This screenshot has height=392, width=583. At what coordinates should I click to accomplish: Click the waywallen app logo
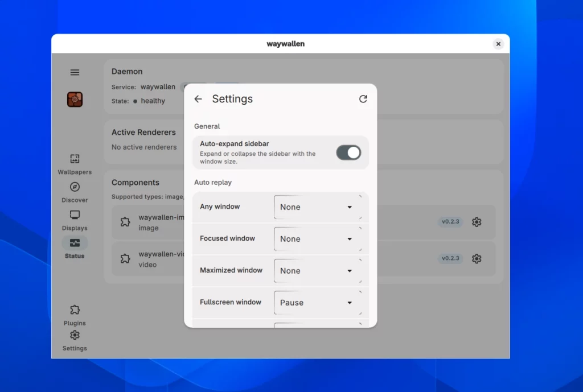click(75, 100)
